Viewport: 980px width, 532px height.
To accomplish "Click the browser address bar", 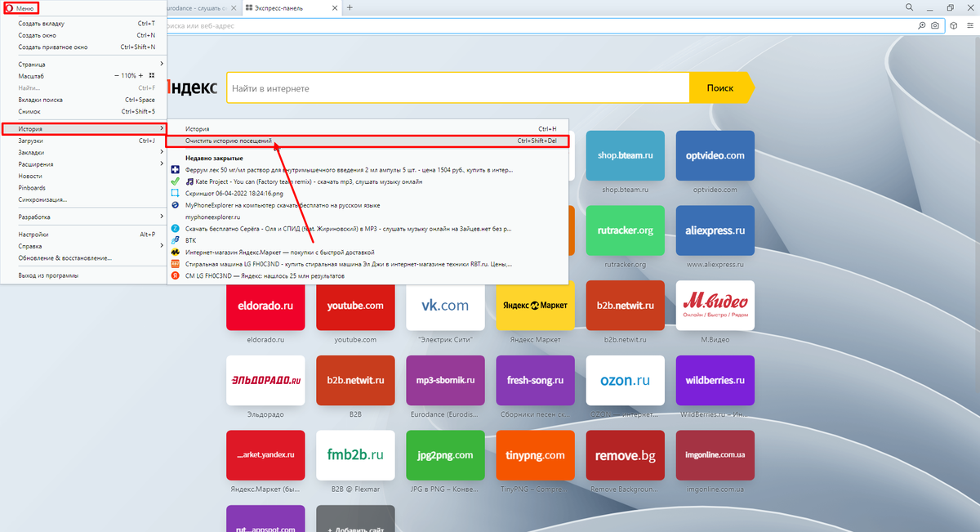I will [x=539, y=26].
